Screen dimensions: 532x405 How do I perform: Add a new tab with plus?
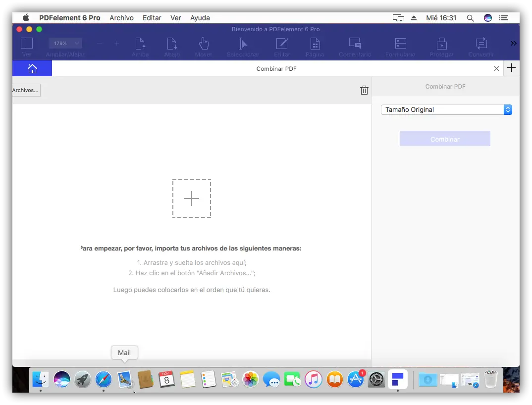[511, 68]
